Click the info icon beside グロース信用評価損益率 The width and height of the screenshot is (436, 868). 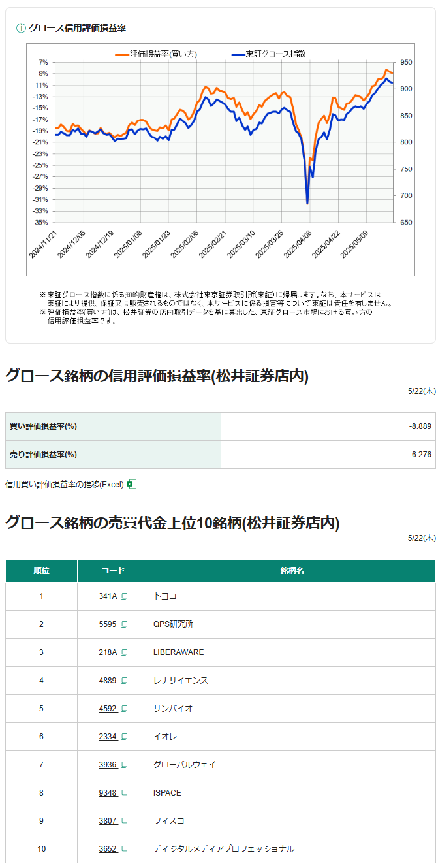21,28
